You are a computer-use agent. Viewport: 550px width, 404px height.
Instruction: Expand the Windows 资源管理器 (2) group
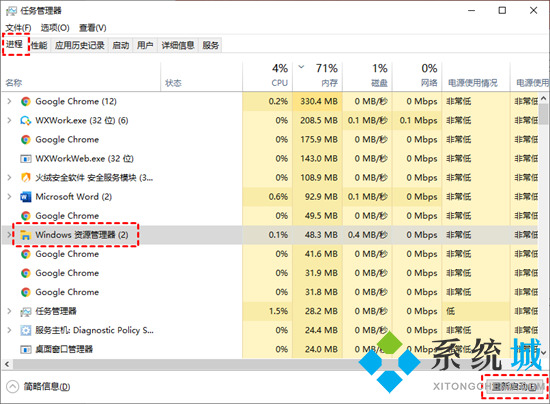click(9, 235)
